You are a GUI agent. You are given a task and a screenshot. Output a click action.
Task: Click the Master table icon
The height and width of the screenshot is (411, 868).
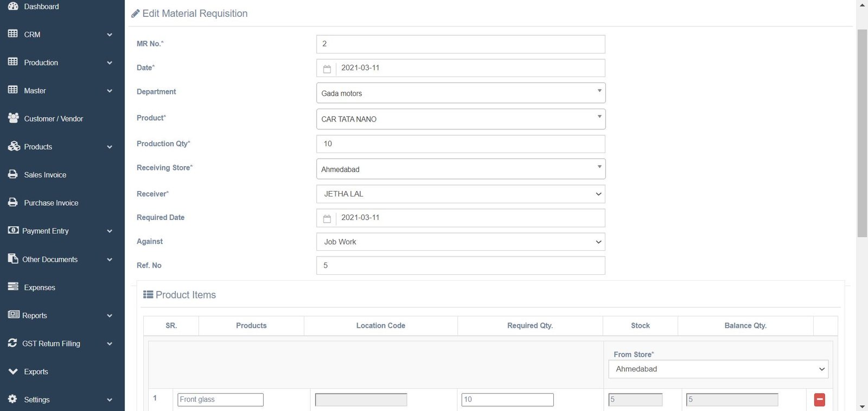point(13,90)
